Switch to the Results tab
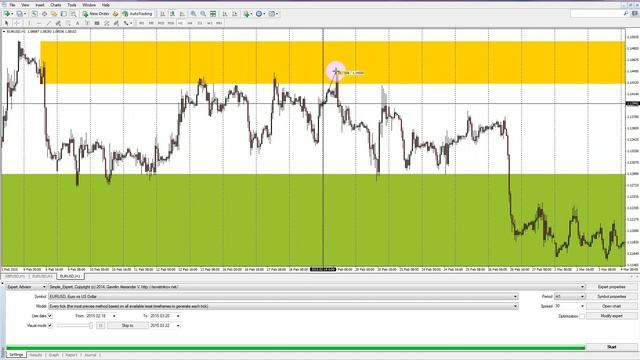This screenshot has height=360, width=640. 36,355
